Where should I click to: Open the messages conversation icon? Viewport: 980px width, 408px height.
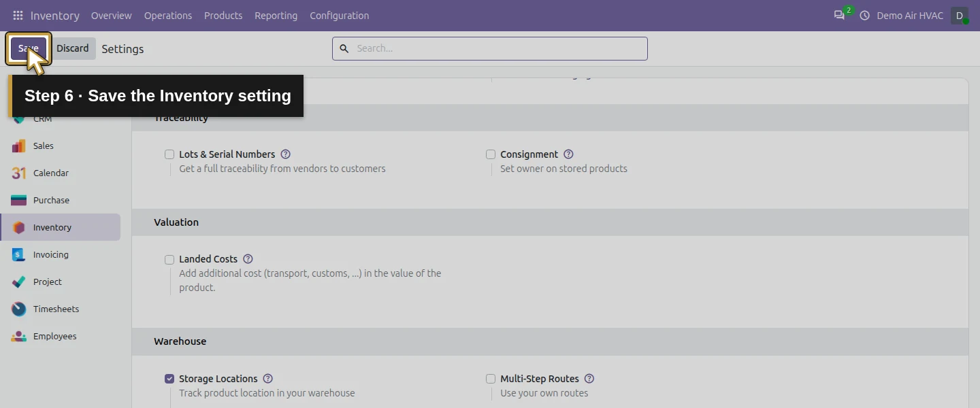pos(839,16)
